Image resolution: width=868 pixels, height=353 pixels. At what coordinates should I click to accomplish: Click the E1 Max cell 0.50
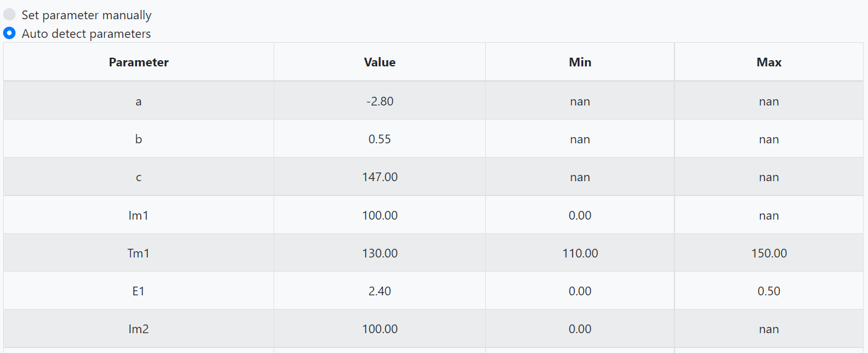769,291
